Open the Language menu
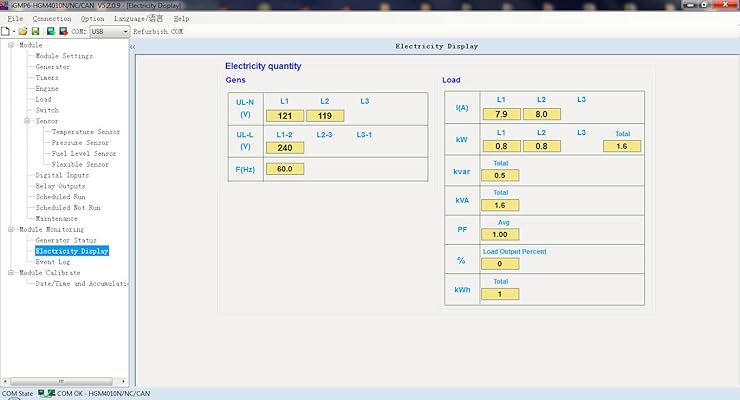 coord(138,18)
